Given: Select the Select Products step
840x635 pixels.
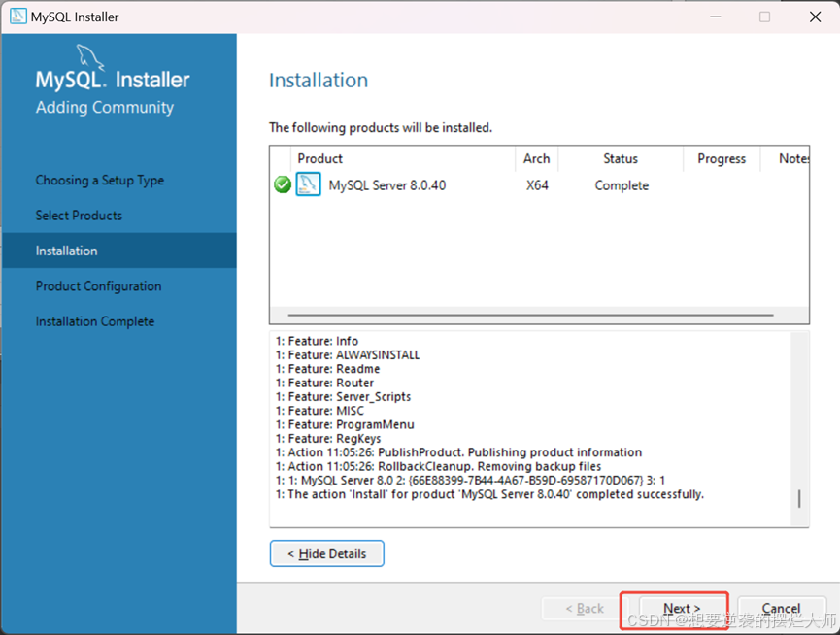Looking at the screenshot, I should coord(79,216).
